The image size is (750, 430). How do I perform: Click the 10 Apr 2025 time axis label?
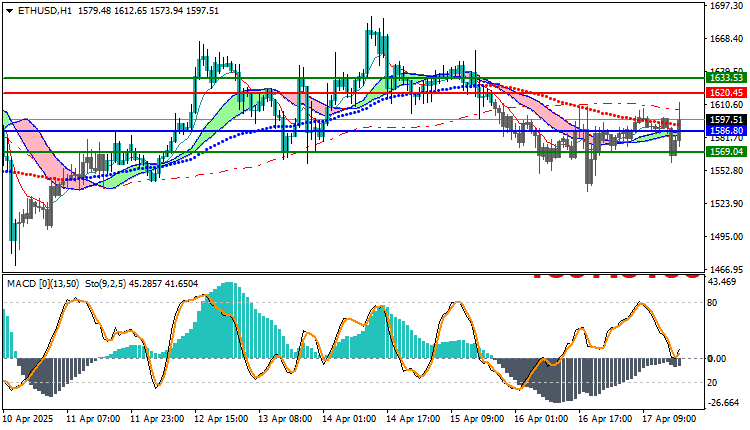coord(29,419)
